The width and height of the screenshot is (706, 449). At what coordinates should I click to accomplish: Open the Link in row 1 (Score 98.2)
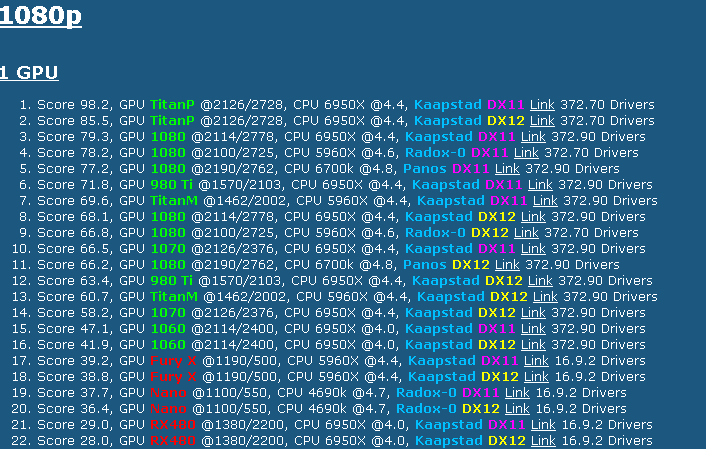tap(542, 105)
